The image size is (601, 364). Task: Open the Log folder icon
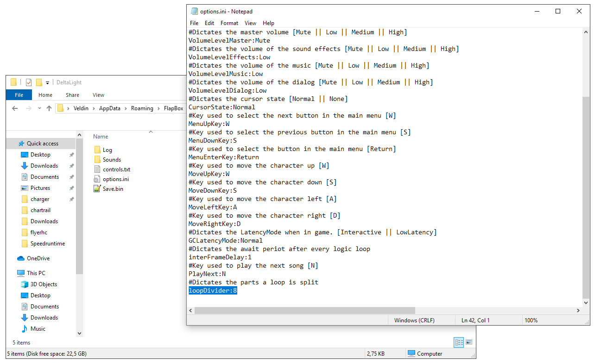coord(97,150)
